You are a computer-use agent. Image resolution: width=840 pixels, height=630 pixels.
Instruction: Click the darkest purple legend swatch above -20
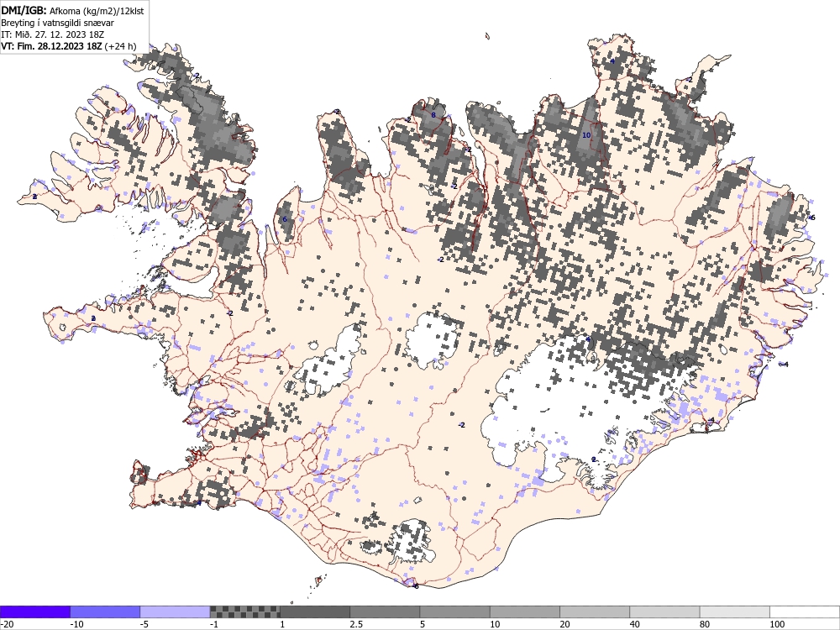tap(34, 612)
